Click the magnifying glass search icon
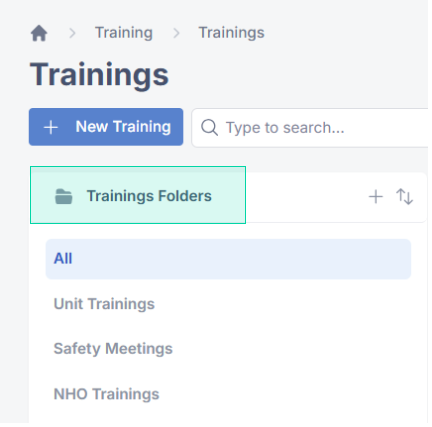The height and width of the screenshot is (427, 432). tap(209, 128)
